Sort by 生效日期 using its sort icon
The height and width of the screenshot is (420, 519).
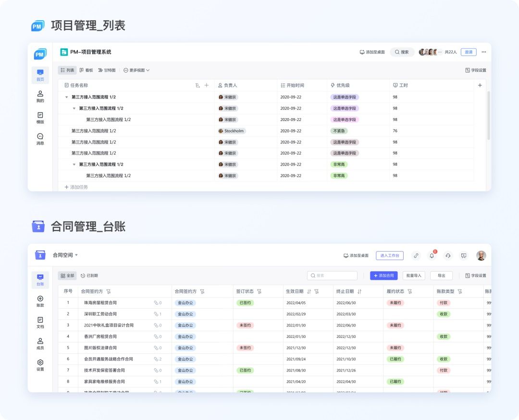point(309,291)
